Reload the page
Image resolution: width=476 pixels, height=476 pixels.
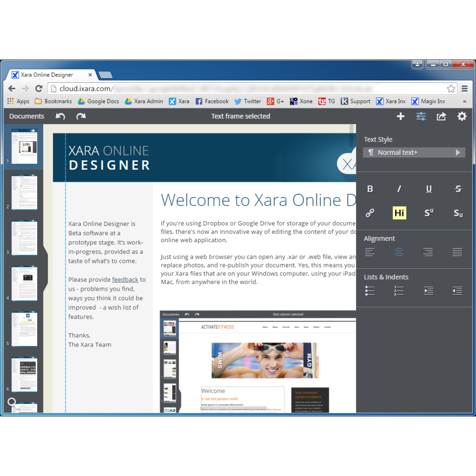[x=39, y=89]
